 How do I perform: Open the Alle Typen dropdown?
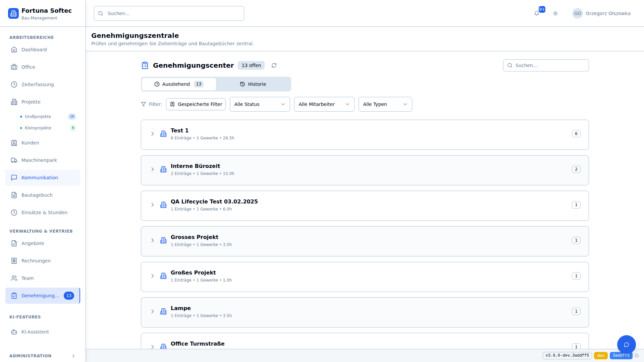tap(385, 104)
